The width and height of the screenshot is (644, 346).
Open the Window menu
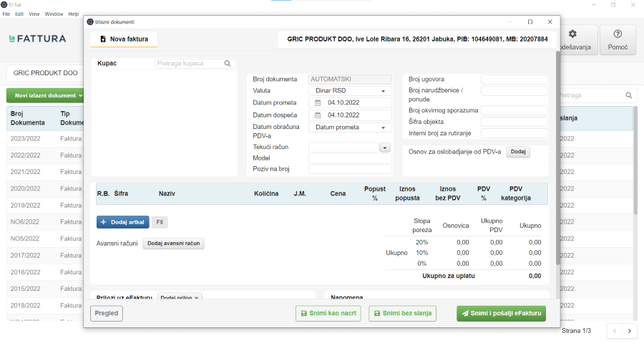tap(54, 14)
